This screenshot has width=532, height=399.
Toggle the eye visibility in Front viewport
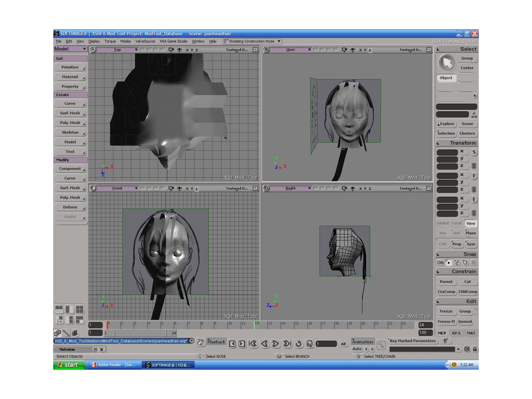(180, 188)
